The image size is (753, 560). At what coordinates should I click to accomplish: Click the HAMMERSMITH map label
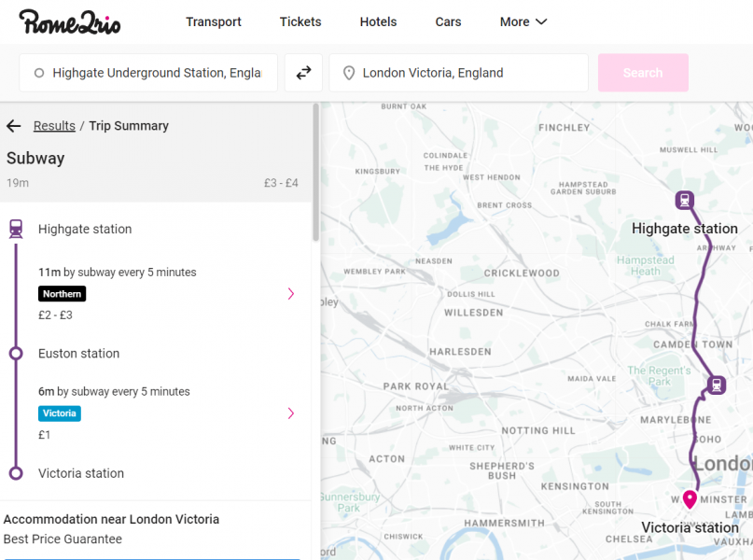(x=504, y=523)
